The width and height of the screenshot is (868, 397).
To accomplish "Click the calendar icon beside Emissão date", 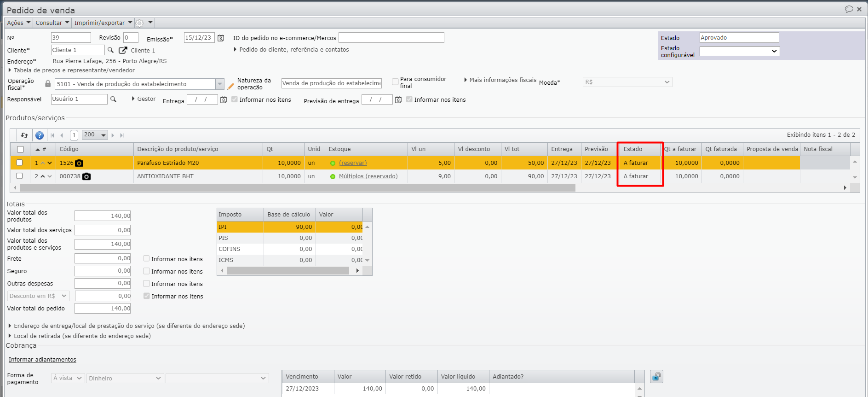I will pyautogui.click(x=221, y=38).
